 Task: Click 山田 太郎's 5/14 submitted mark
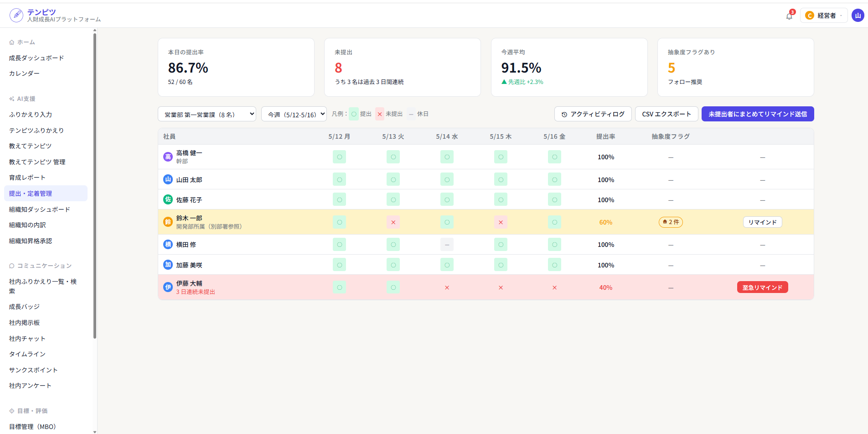447,179
